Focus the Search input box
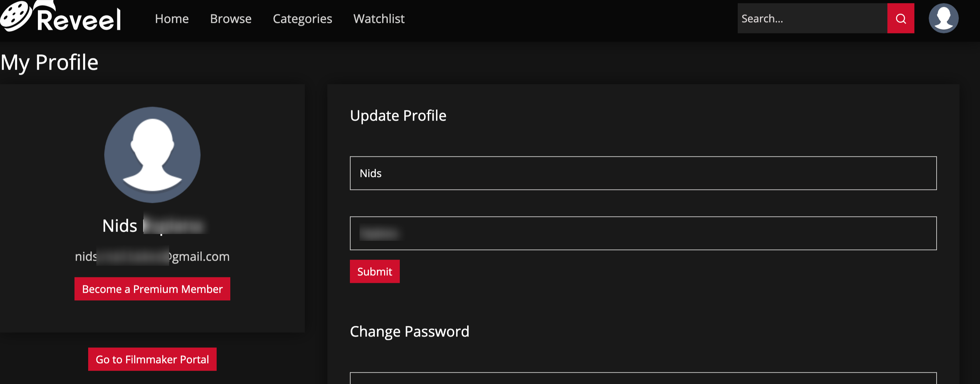 (812, 19)
